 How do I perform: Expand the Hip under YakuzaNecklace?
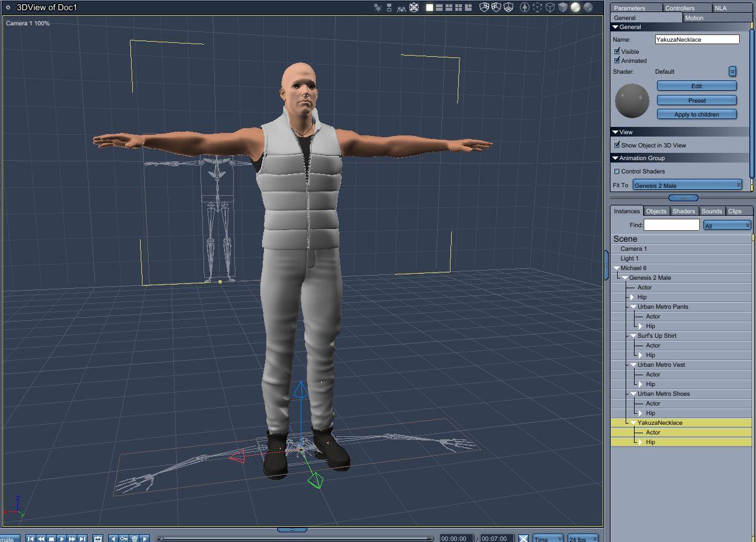point(641,442)
